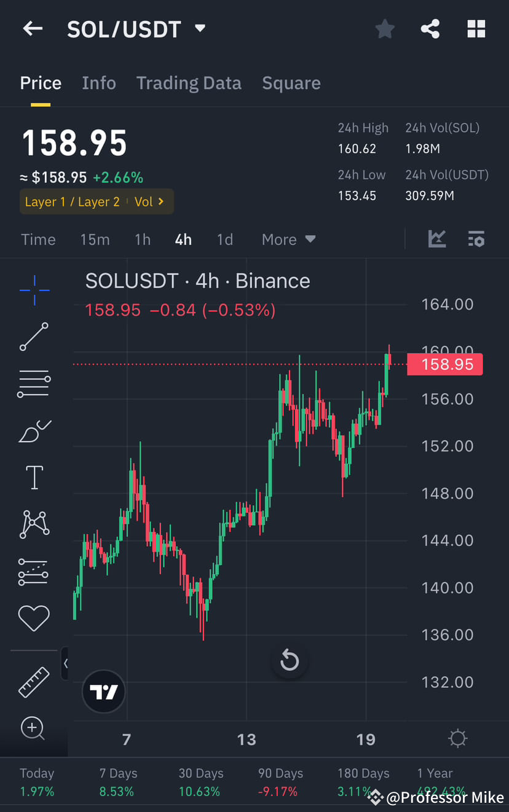Viewport: 509px width, 812px height.
Task: Toggle the favorite star for SOL/USDT
Action: [384, 28]
